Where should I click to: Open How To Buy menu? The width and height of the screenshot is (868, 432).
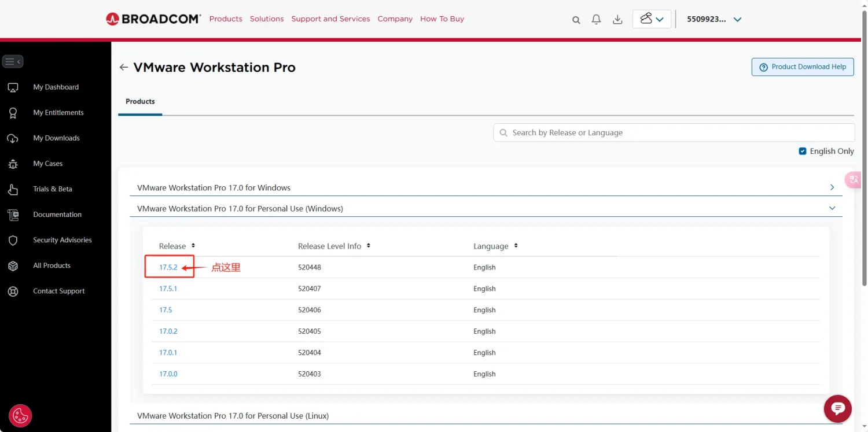(x=442, y=19)
